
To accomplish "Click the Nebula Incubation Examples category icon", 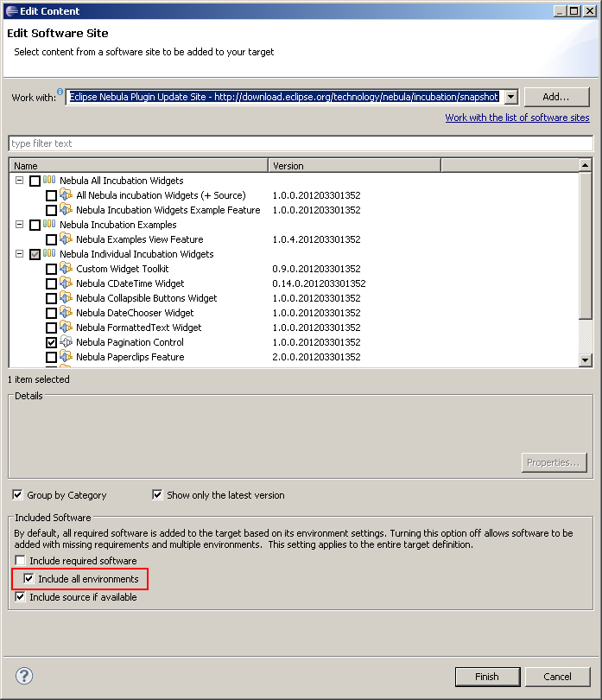I will [49, 224].
